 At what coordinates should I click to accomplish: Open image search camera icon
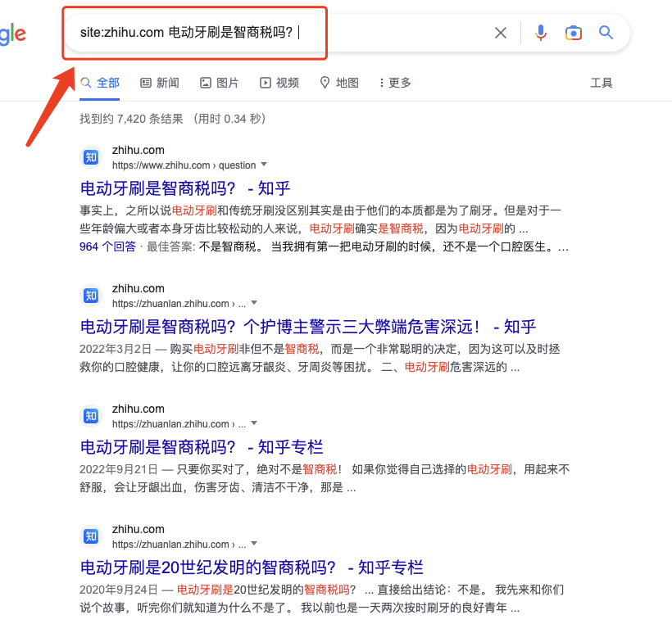[x=574, y=33]
